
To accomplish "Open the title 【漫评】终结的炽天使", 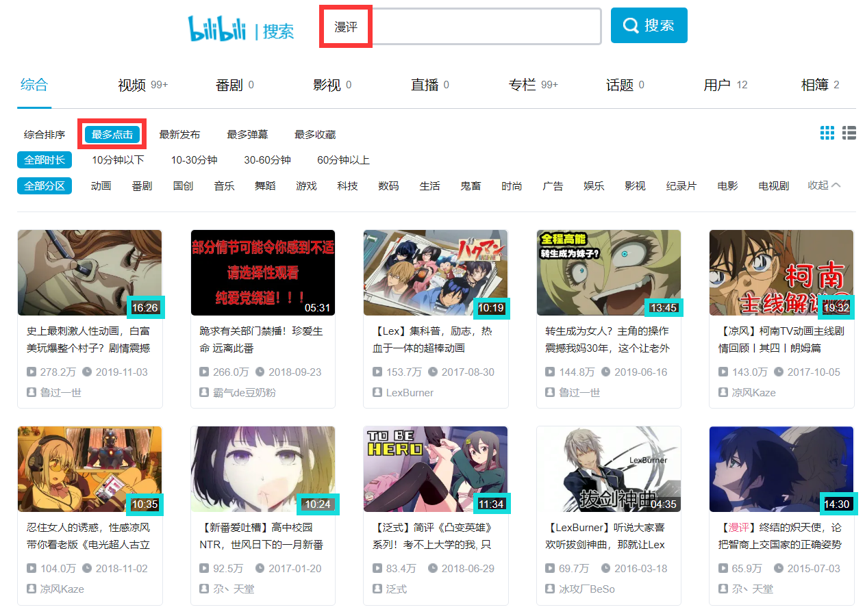I will coord(780,536).
